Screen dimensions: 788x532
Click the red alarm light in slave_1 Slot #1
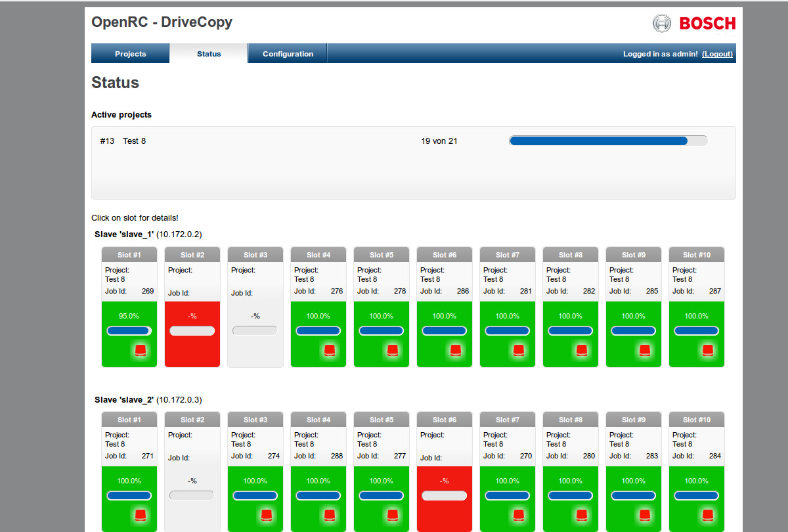click(x=141, y=350)
